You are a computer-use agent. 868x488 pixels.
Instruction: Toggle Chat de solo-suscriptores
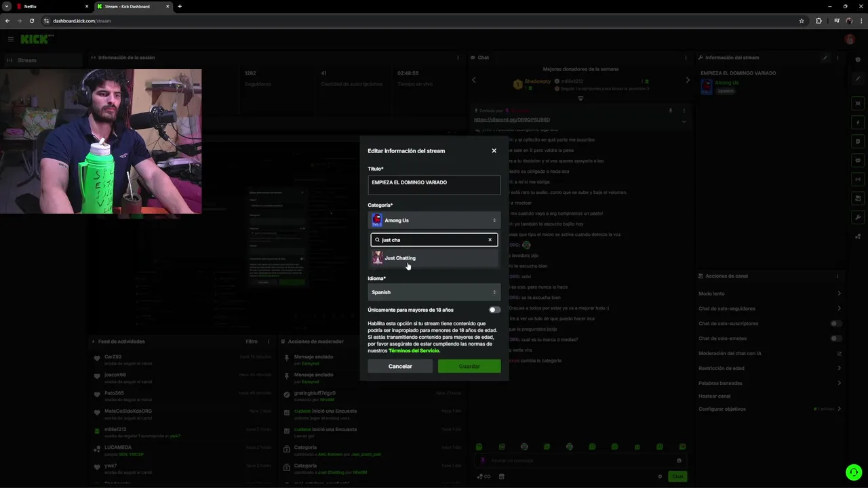[836, 323]
